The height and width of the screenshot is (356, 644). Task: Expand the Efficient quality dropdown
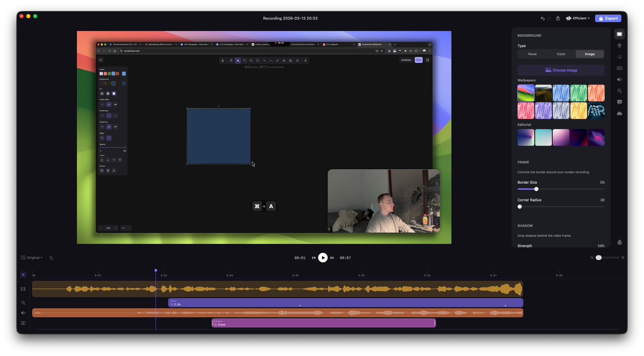click(578, 18)
